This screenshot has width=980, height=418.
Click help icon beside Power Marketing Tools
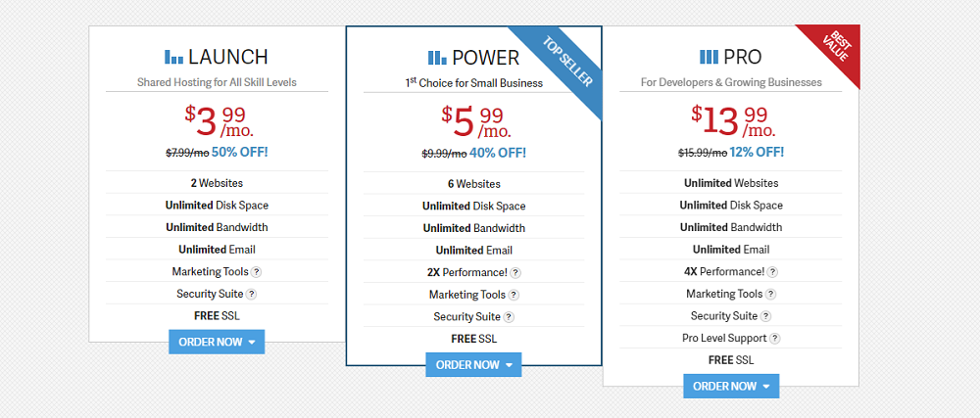(514, 295)
